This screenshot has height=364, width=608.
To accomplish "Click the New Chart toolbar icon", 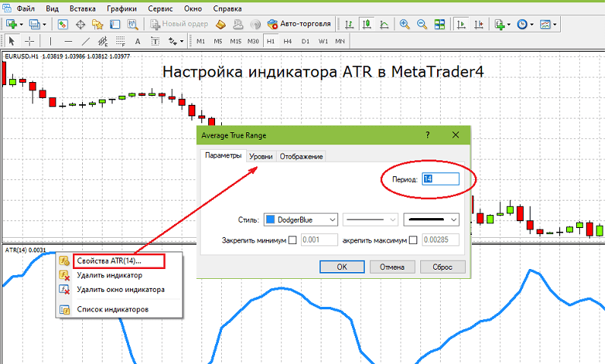I will [x=11, y=24].
